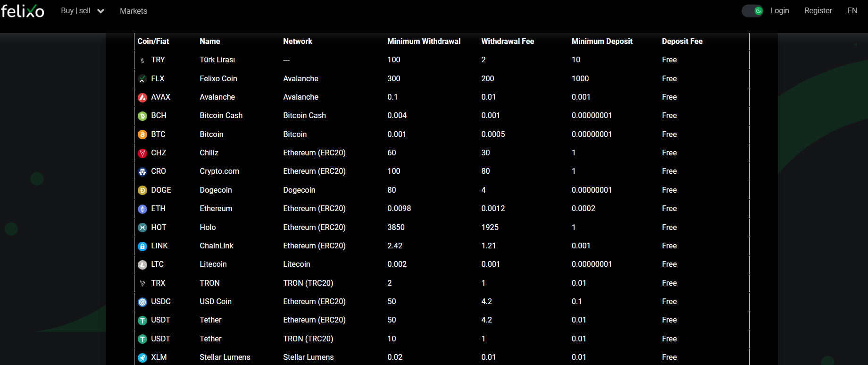Select the Dogecoin name cell
The width and height of the screenshot is (868, 365).
[216, 190]
